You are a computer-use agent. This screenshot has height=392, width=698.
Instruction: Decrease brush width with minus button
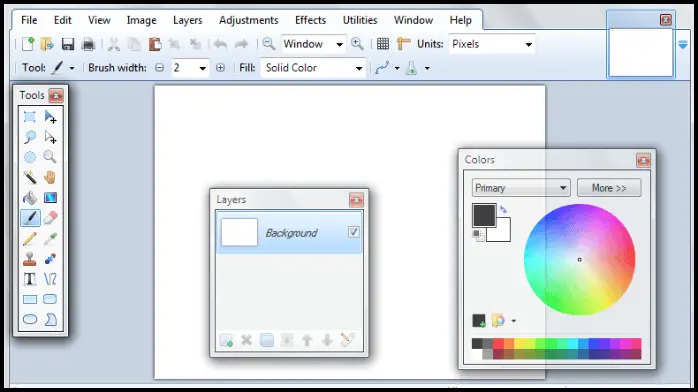click(x=159, y=68)
